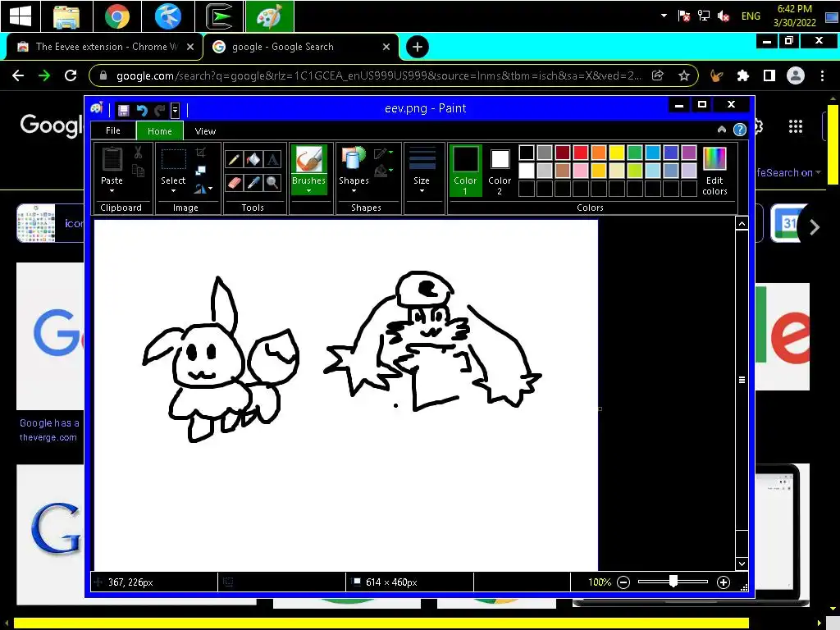The width and height of the screenshot is (840, 630).
Task: Click the Brushes tool icon
Action: click(309, 160)
